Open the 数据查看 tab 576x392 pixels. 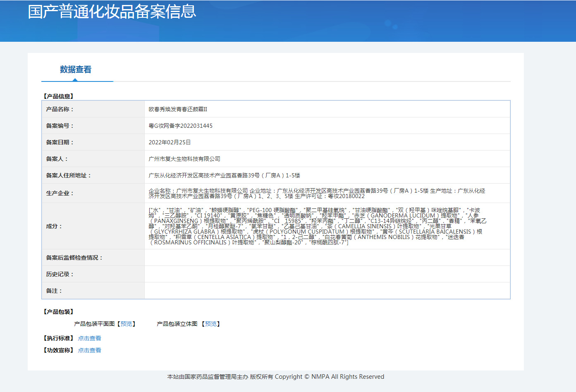click(76, 69)
